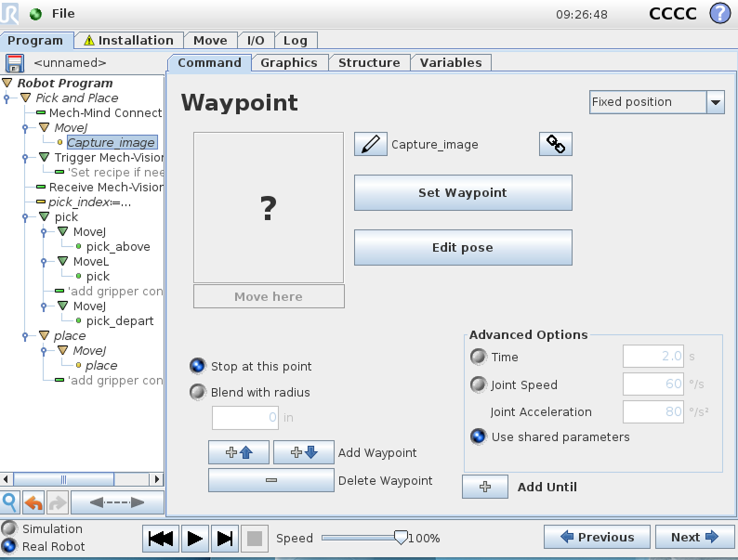This screenshot has height=560, width=738.
Task: Select Blend with radius option
Action: 197,392
